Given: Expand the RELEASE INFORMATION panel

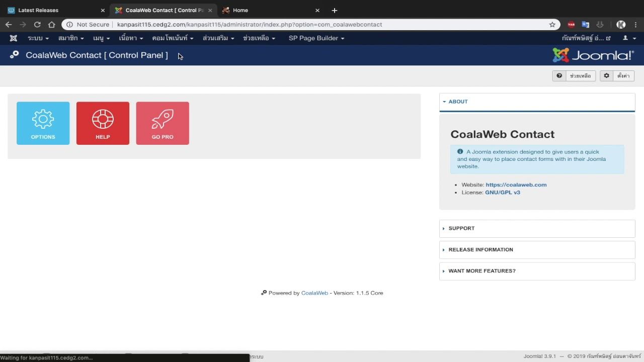Looking at the screenshot, I should [537, 249].
